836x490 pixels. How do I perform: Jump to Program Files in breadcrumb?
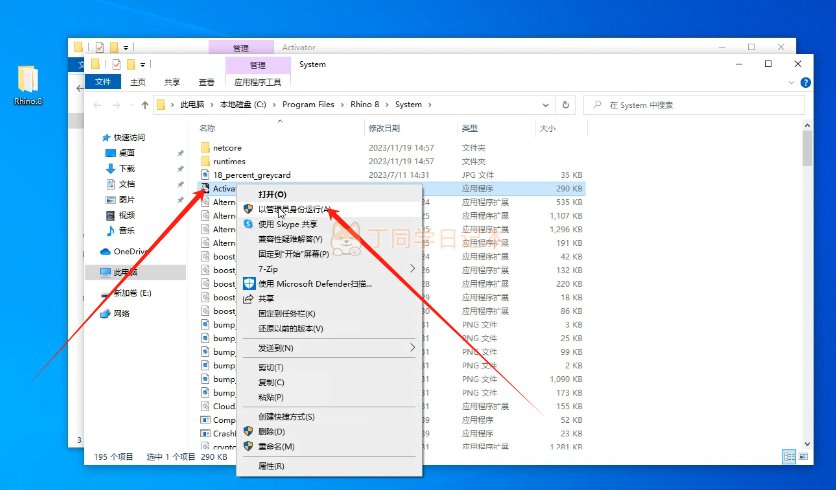click(x=308, y=105)
